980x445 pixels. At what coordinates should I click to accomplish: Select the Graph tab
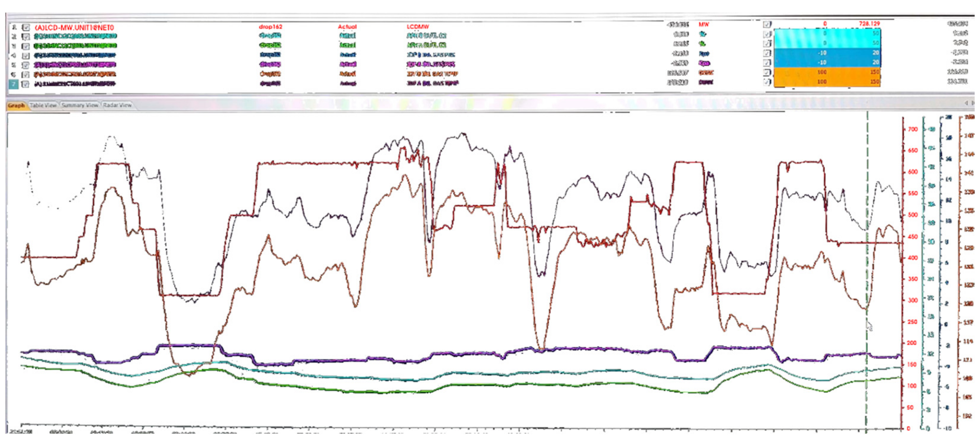tap(16, 105)
